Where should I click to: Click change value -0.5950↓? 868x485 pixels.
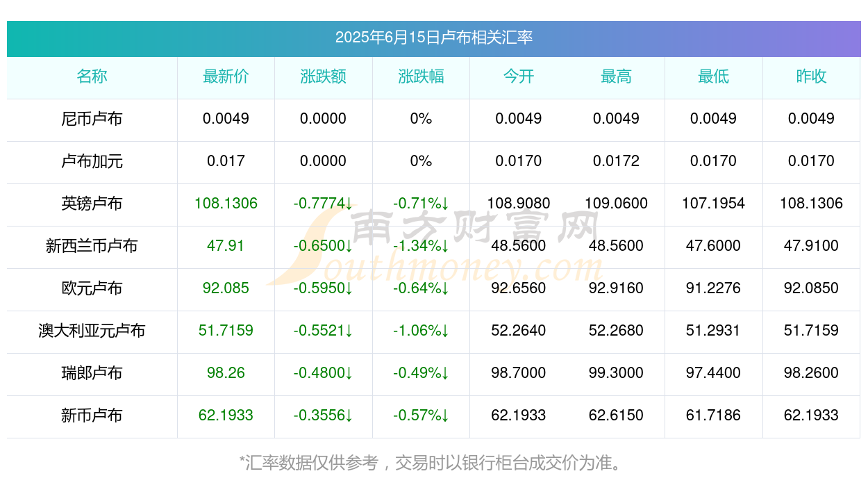[323, 288]
